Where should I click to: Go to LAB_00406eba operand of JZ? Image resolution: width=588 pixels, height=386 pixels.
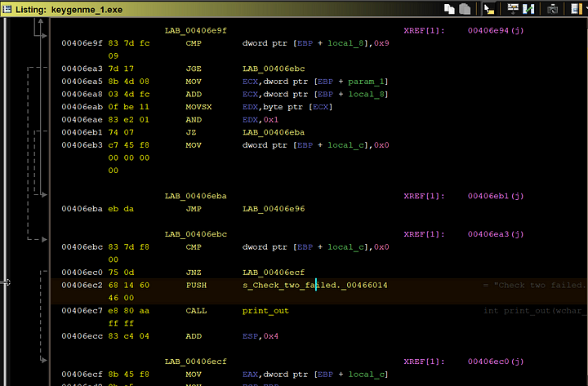pyautogui.click(x=274, y=133)
